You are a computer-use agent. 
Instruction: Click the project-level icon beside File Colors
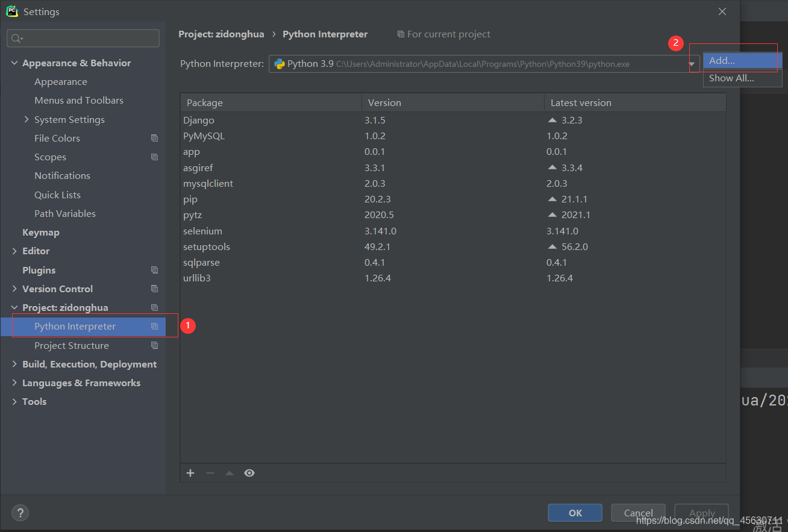[154, 138]
